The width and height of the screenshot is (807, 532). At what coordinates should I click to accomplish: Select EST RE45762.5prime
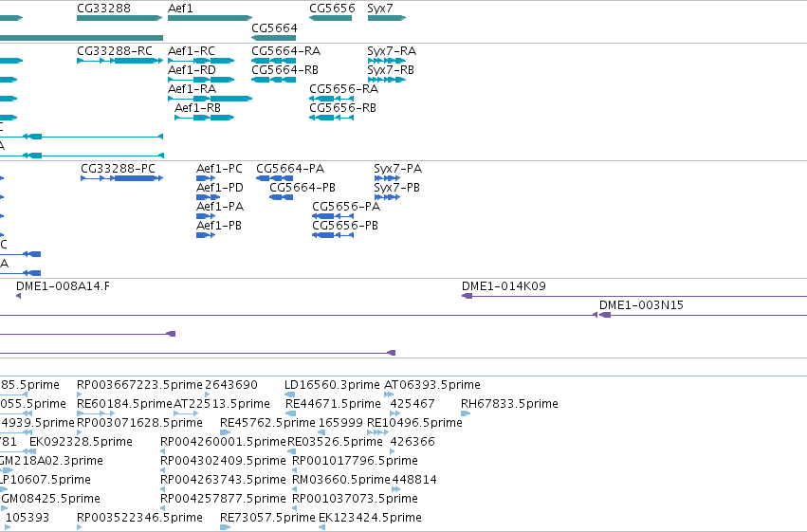coord(267,423)
